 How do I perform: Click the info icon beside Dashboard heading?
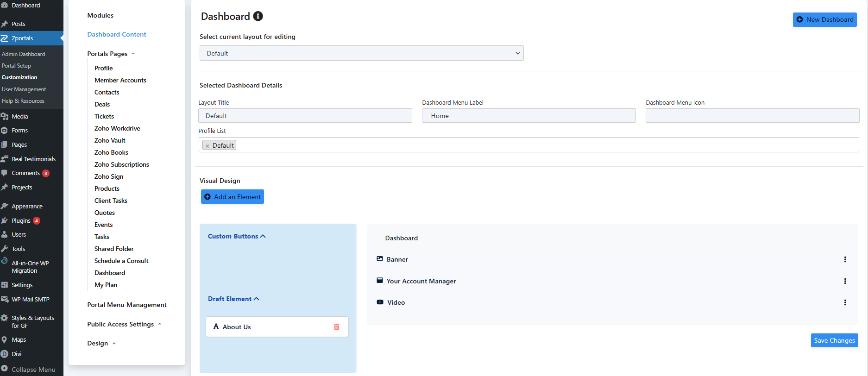coord(258,16)
